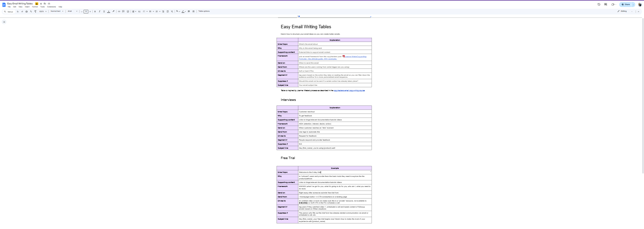Open bulleted list dropdown
Screen dimensions: 644x229
tap(153, 11)
